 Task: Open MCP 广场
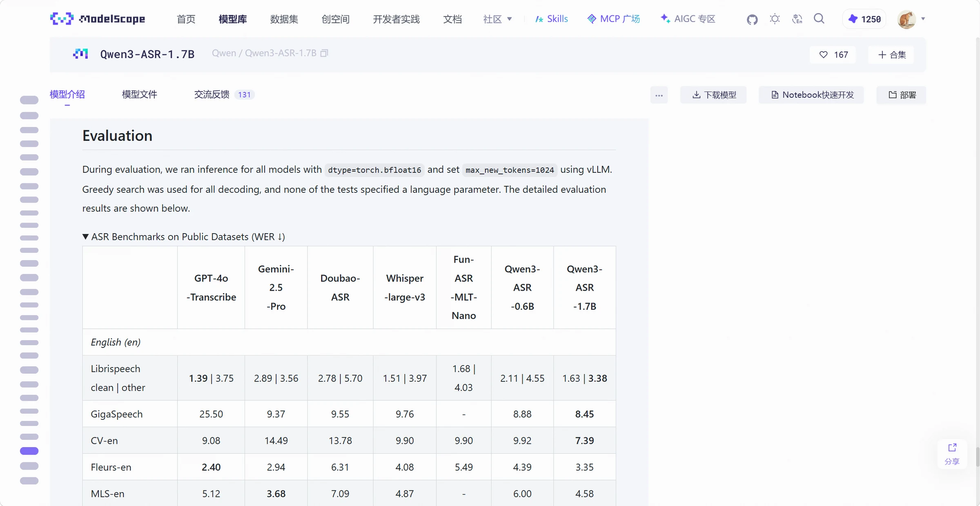coord(613,19)
